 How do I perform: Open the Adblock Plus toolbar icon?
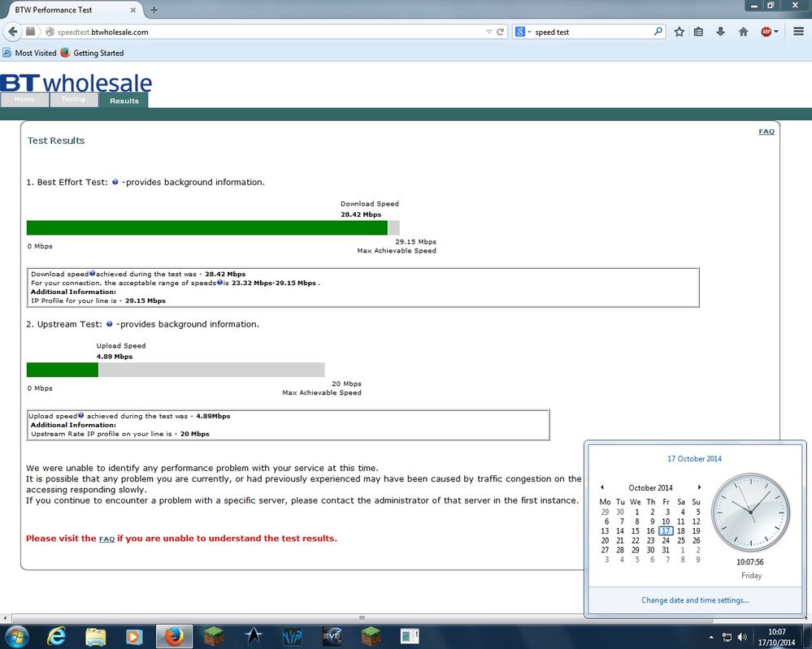(766, 32)
